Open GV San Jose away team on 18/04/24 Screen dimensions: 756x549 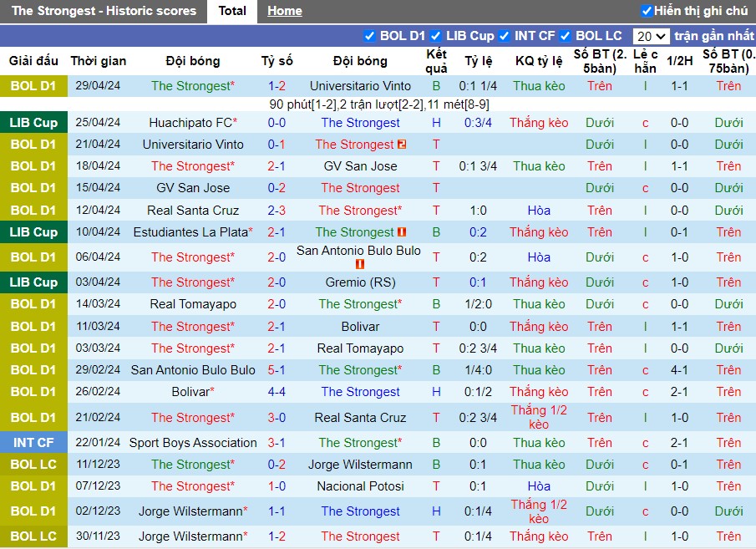click(x=360, y=166)
